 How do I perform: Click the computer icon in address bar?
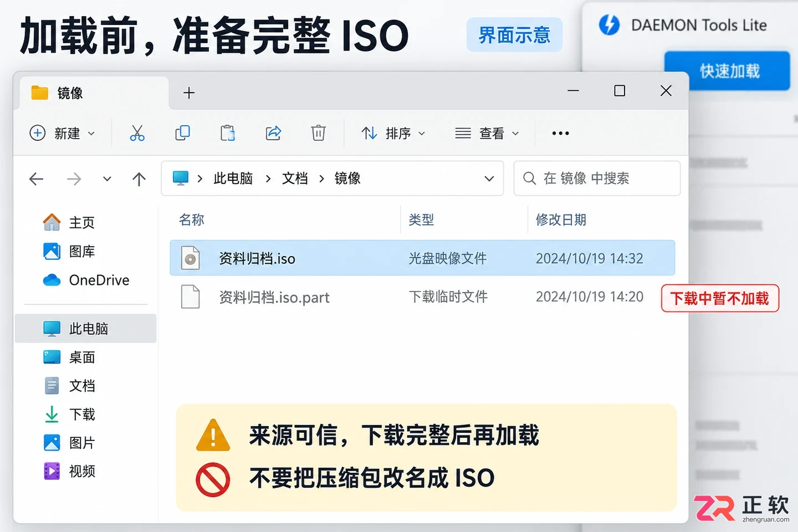click(x=181, y=178)
